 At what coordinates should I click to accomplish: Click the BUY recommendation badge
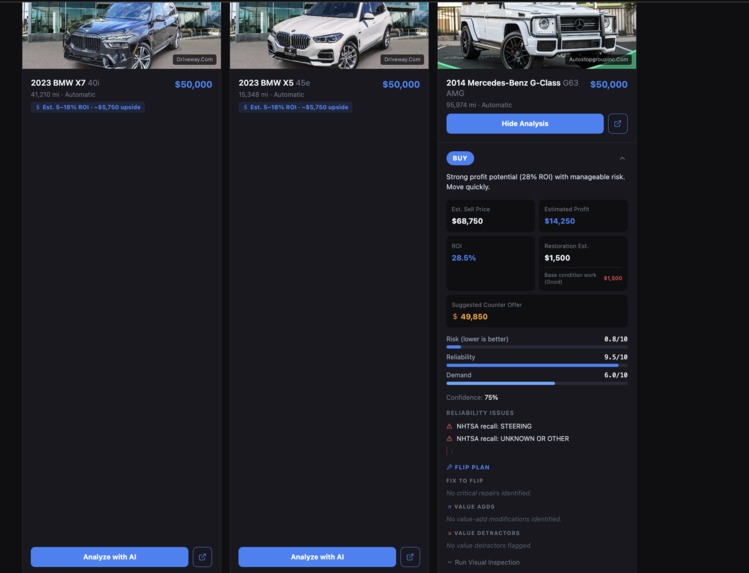coord(460,159)
